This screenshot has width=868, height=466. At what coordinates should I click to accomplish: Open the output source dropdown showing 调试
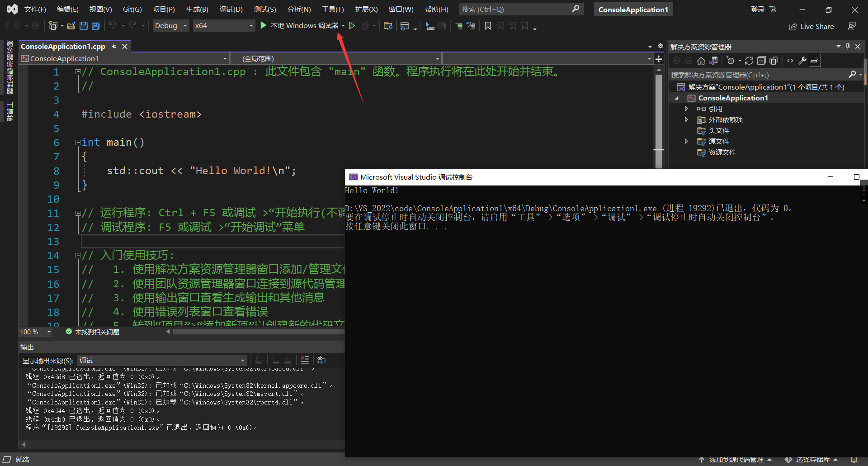pos(162,361)
